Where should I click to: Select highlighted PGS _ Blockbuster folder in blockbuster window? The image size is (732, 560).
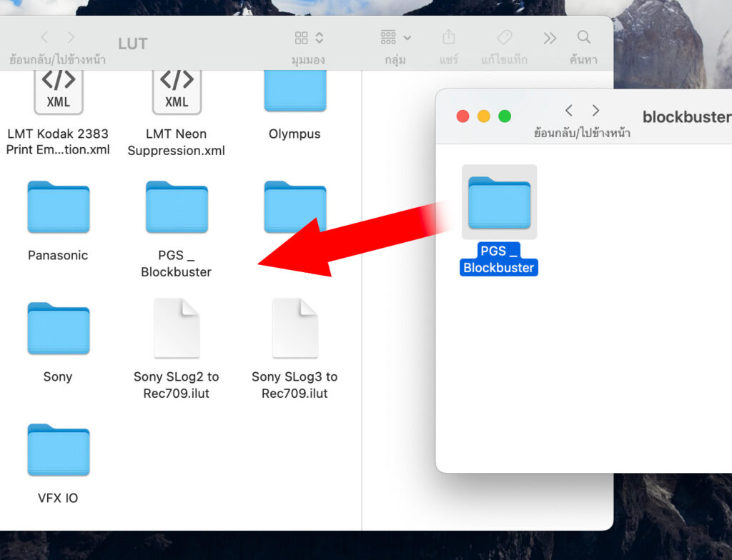(x=499, y=203)
